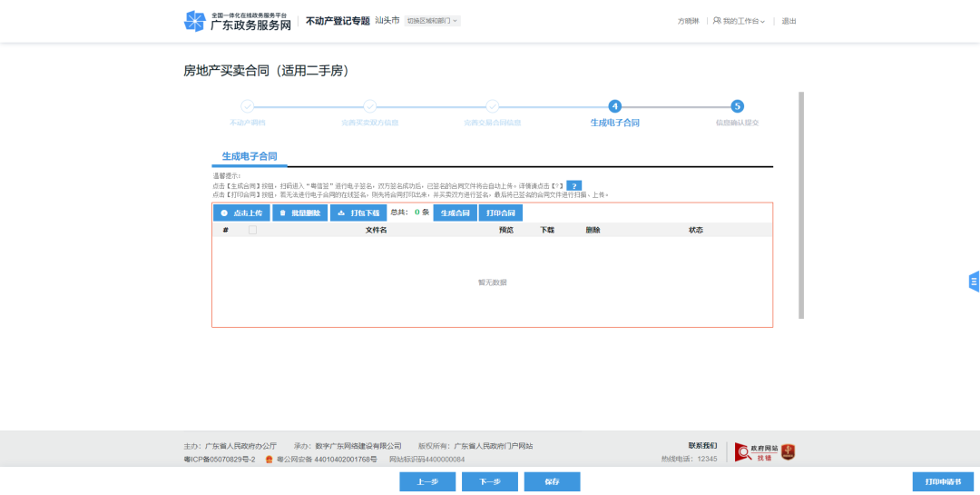Click the 保存 save button

tap(552, 482)
